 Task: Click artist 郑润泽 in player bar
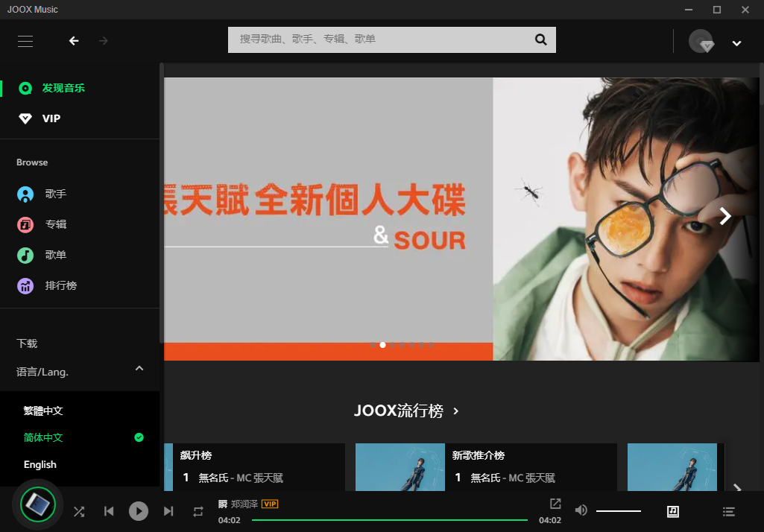[244, 504]
